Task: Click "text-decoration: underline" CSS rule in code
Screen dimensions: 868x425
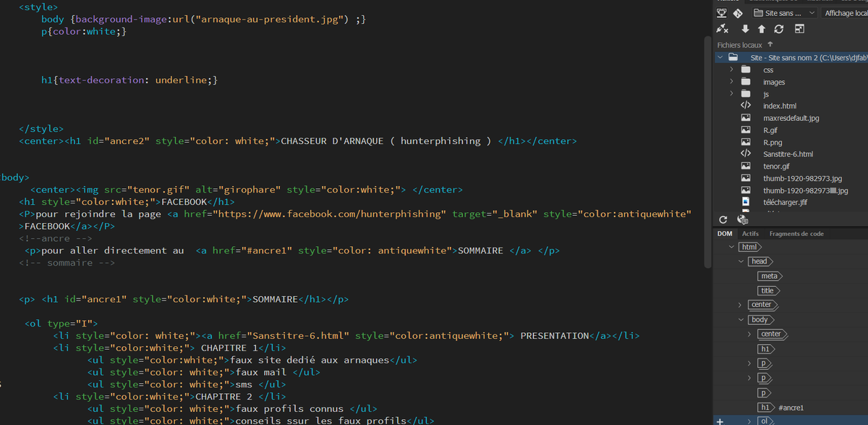Action: point(134,80)
